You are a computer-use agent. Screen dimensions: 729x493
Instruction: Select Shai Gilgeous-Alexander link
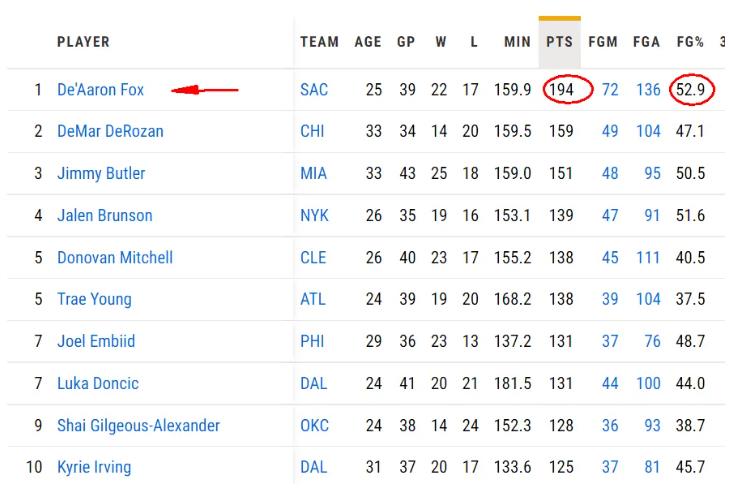(138, 426)
